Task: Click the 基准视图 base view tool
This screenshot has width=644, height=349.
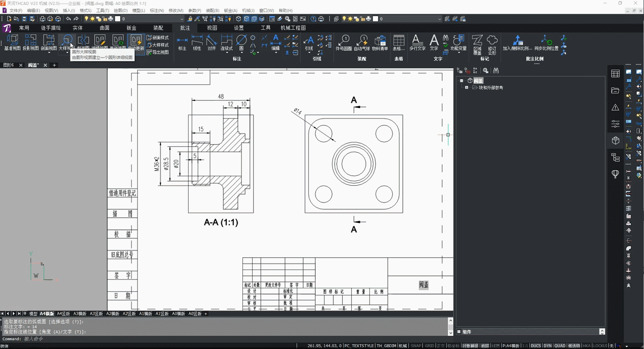Action: tap(12, 42)
